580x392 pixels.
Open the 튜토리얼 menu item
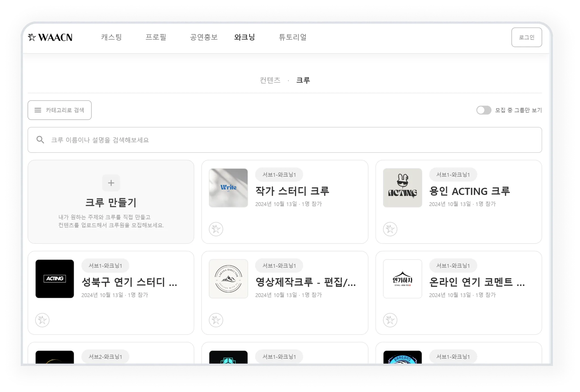(293, 37)
